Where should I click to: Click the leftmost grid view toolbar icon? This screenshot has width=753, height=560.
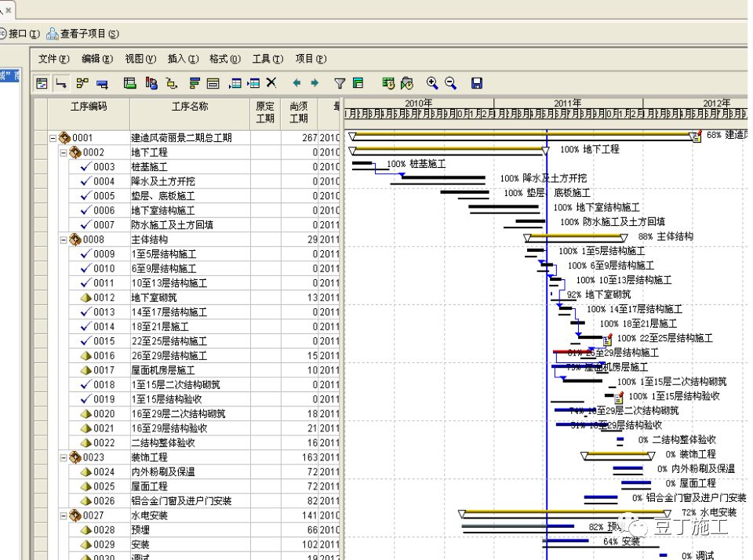[40, 82]
